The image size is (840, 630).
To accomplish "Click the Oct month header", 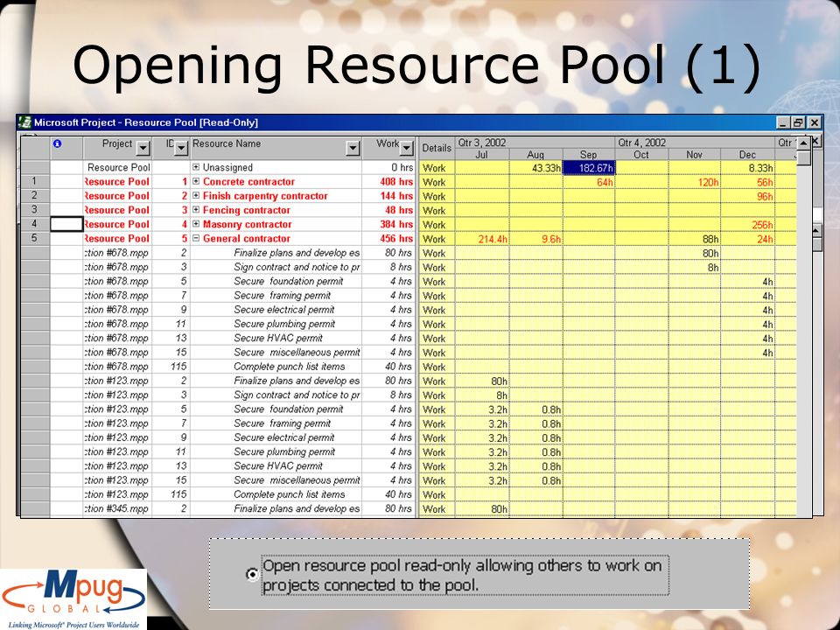I will [641, 154].
